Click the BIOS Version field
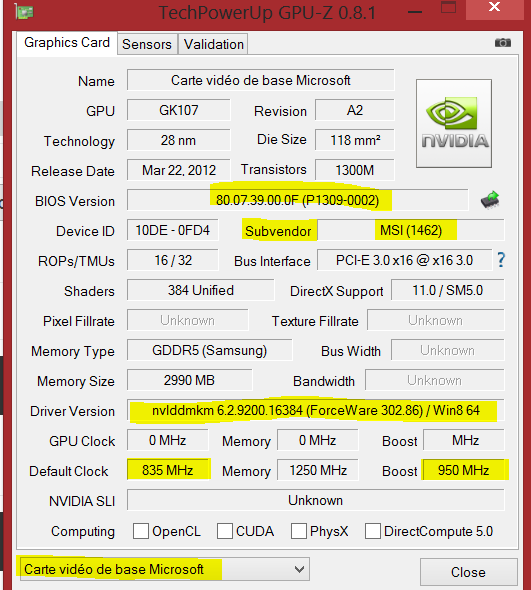Viewport: 531px width, 590px height. pyautogui.click(x=298, y=200)
